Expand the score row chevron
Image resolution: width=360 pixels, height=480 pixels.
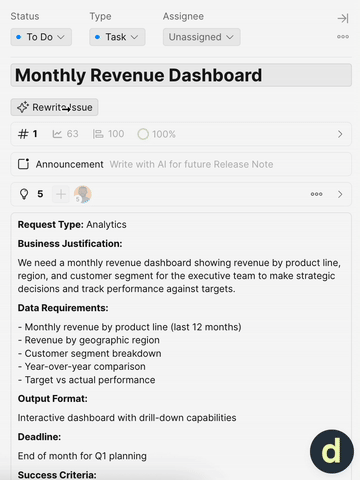340,134
